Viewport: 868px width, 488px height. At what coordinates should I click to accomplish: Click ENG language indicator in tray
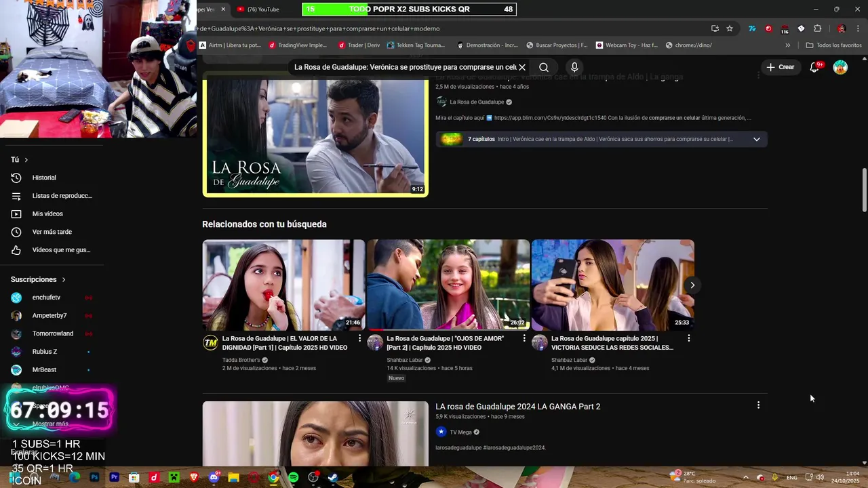[x=792, y=477]
